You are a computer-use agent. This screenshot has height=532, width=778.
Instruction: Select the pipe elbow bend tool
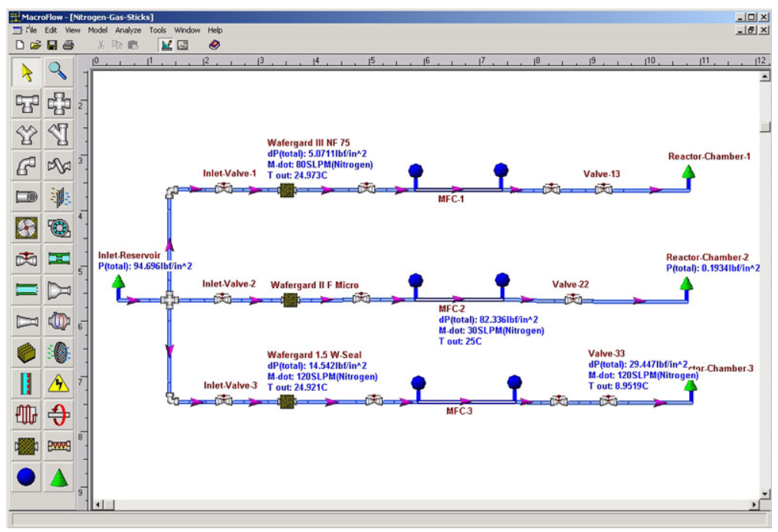pyautogui.click(x=27, y=166)
